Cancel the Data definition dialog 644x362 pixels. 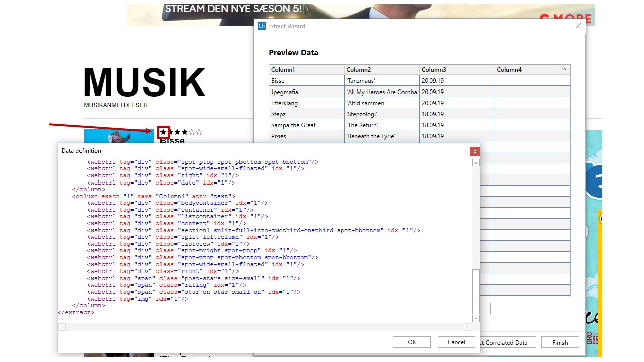pos(456,342)
